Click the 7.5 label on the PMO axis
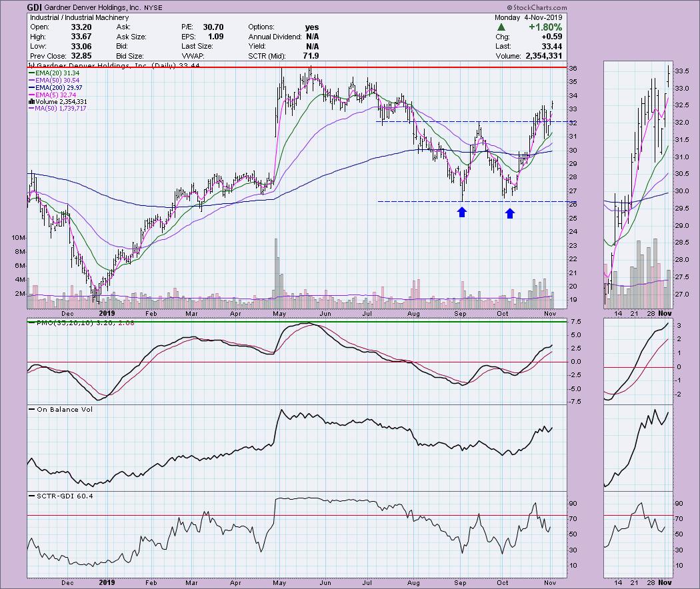This screenshot has width=700, height=589. [x=575, y=322]
